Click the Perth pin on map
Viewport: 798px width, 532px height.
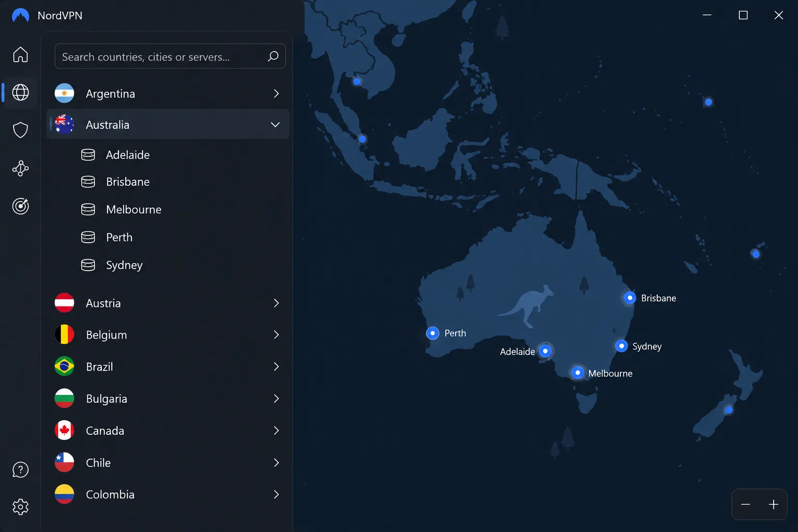click(x=432, y=333)
